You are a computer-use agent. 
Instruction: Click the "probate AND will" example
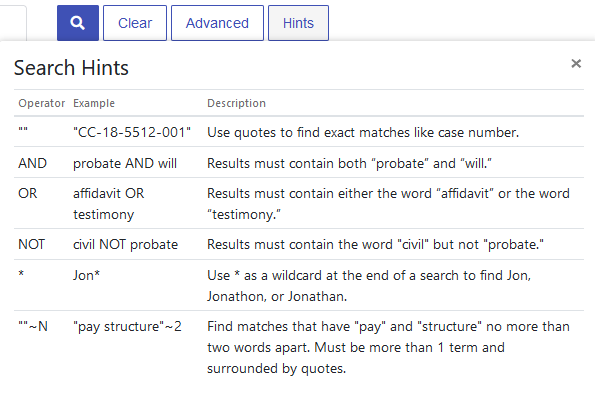[125, 163]
